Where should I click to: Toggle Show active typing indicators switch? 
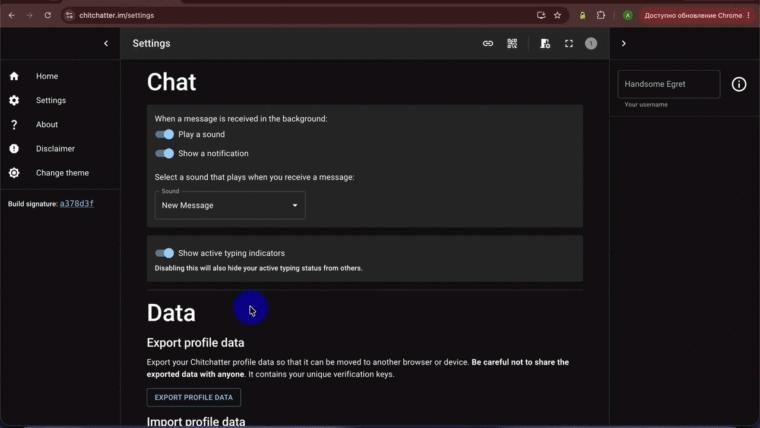click(x=164, y=253)
